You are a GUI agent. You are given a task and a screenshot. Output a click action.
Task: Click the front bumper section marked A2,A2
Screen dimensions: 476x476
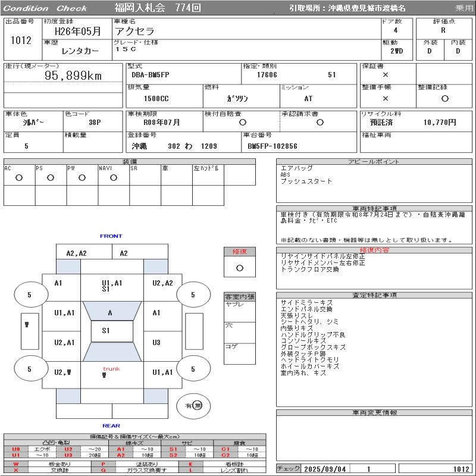pos(84,252)
